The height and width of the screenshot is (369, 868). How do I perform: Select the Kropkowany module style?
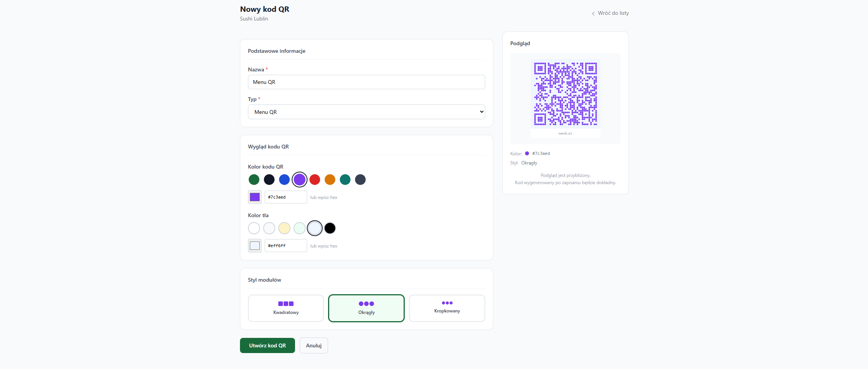click(447, 308)
